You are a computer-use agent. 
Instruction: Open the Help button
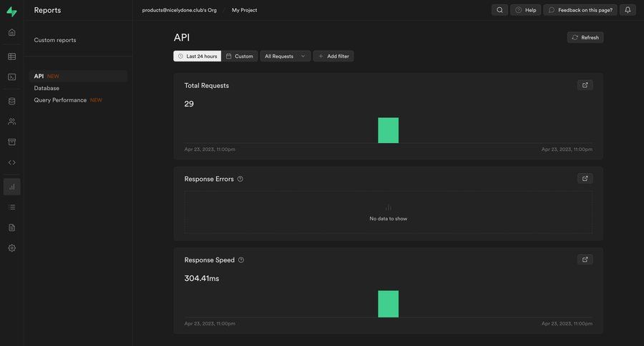click(526, 10)
